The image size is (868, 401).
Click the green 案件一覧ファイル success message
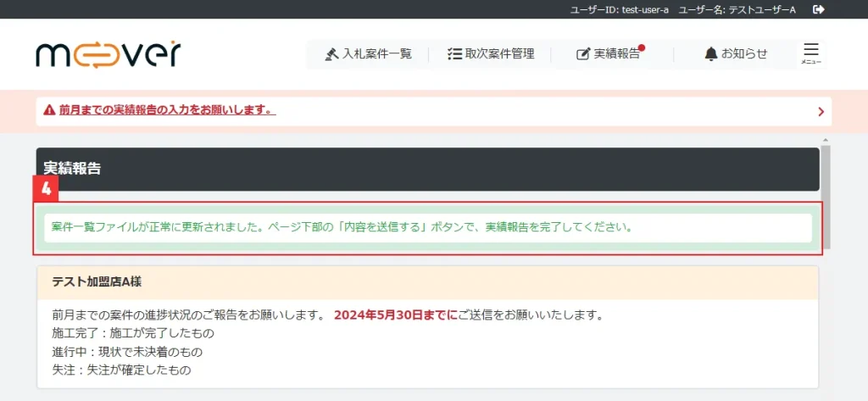[342, 228]
